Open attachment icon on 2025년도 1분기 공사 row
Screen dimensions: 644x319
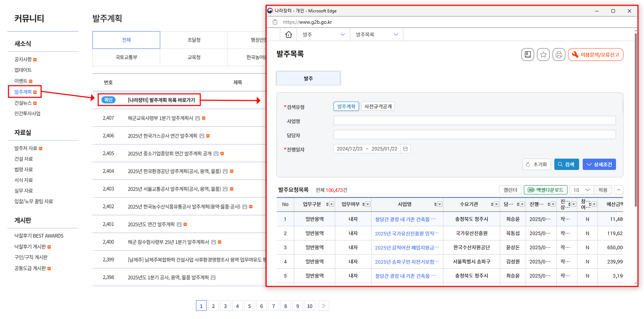(213, 278)
